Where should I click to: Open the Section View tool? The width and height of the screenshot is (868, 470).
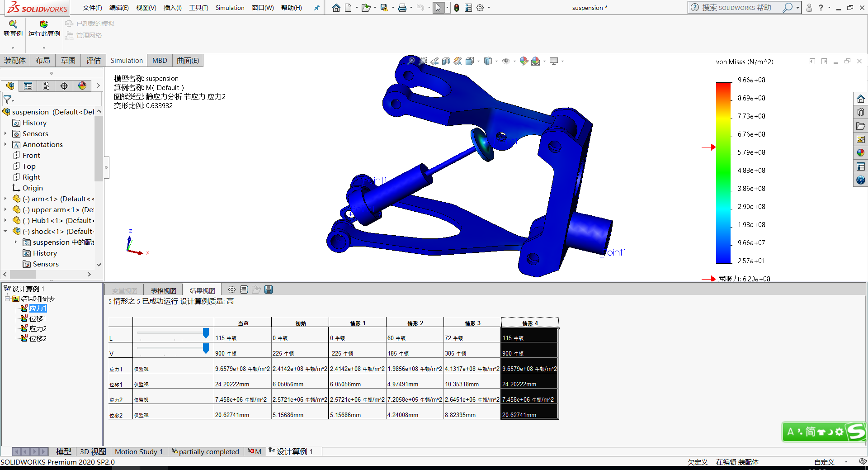click(x=446, y=61)
